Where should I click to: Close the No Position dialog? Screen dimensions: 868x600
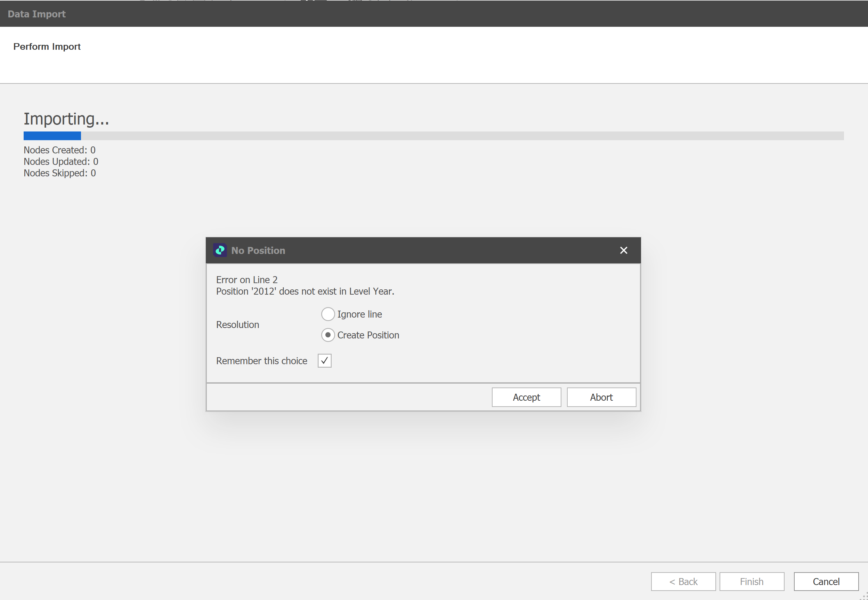point(623,250)
